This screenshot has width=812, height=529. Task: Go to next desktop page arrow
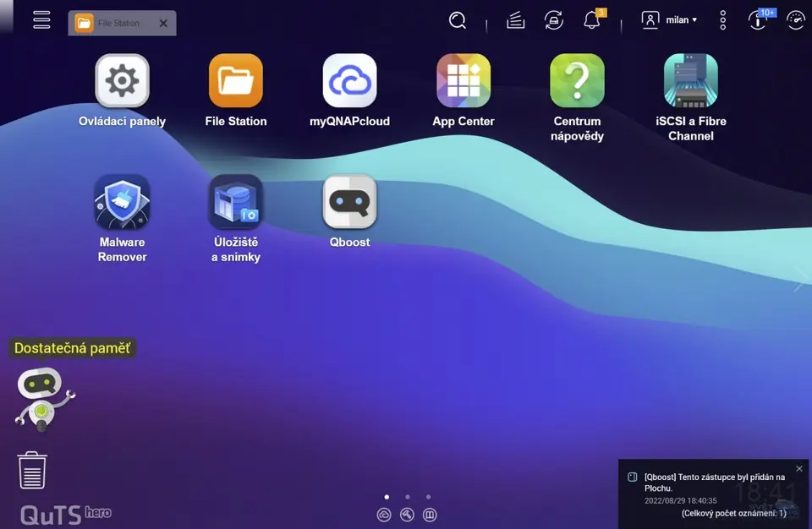click(x=800, y=278)
